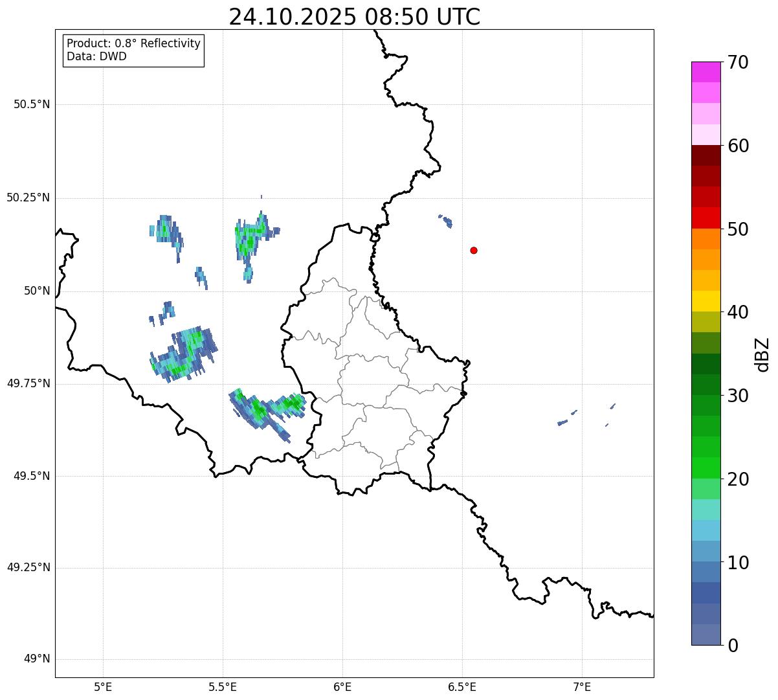
Task: Click the 'Product: 0.8° Reflectivity' text line
Action: pos(133,44)
